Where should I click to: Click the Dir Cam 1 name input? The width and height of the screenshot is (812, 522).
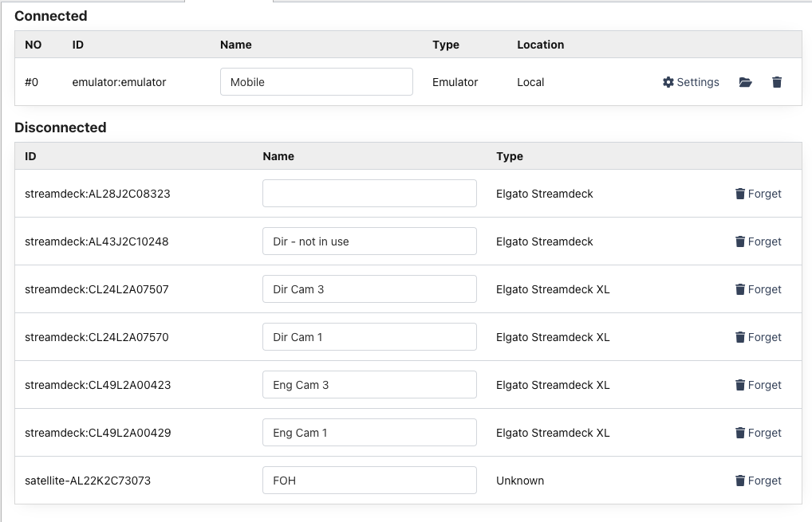[x=369, y=336]
